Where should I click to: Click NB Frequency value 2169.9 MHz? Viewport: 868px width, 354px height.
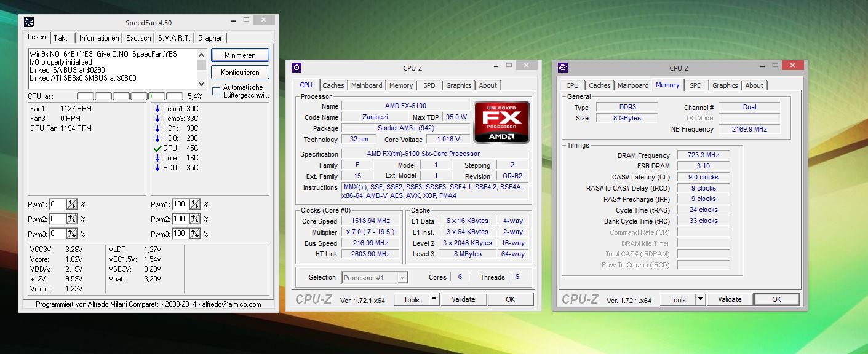(749, 129)
